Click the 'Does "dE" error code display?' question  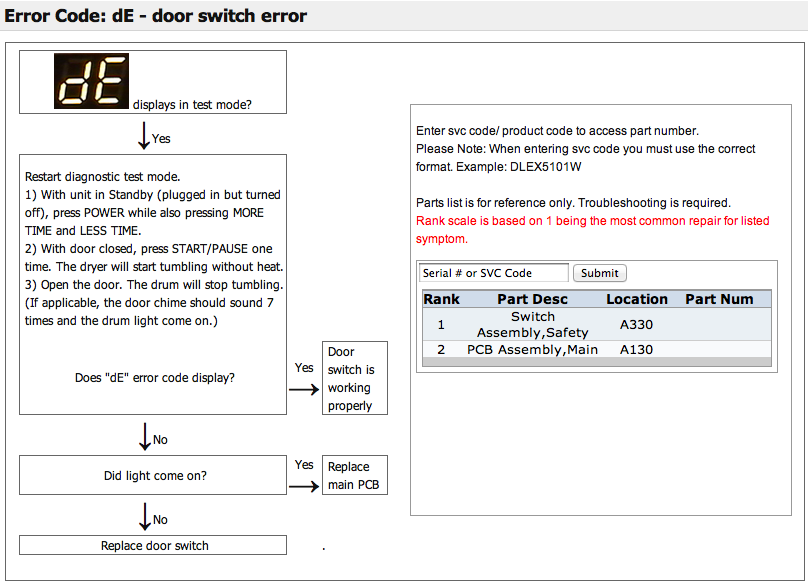pos(155,378)
